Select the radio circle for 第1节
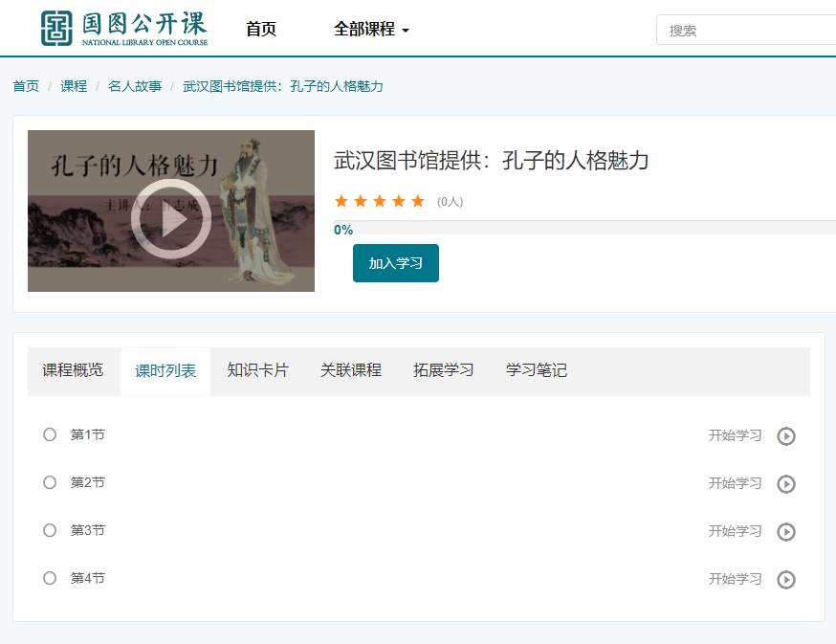836x644 pixels. pyautogui.click(x=50, y=434)
